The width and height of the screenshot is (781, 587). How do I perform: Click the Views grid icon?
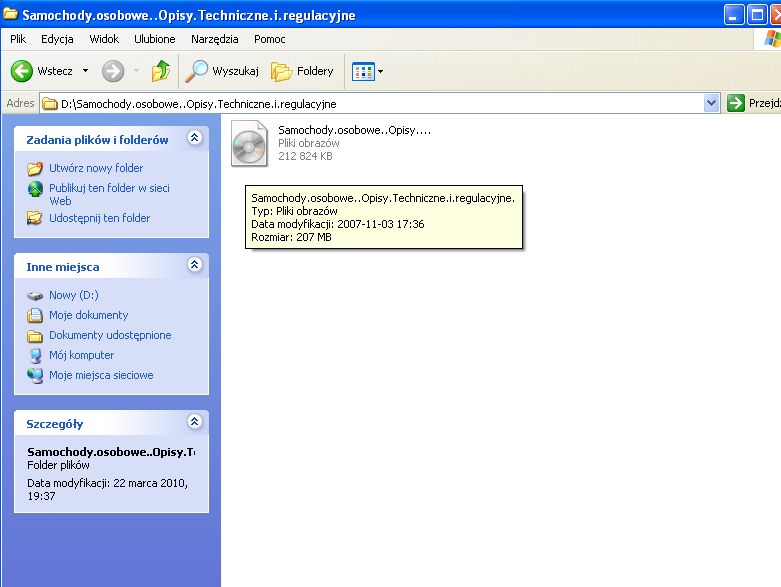coord(362,71)
